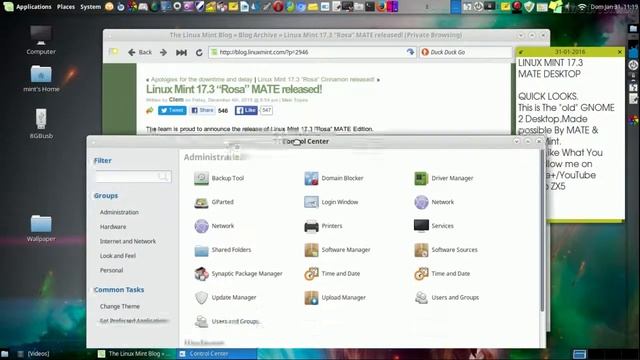The width and height of the screenshot is (640, 360).
Task: Open Users and Groups below Update Manager
Action: pyautogui.click(x=227, y=322)
